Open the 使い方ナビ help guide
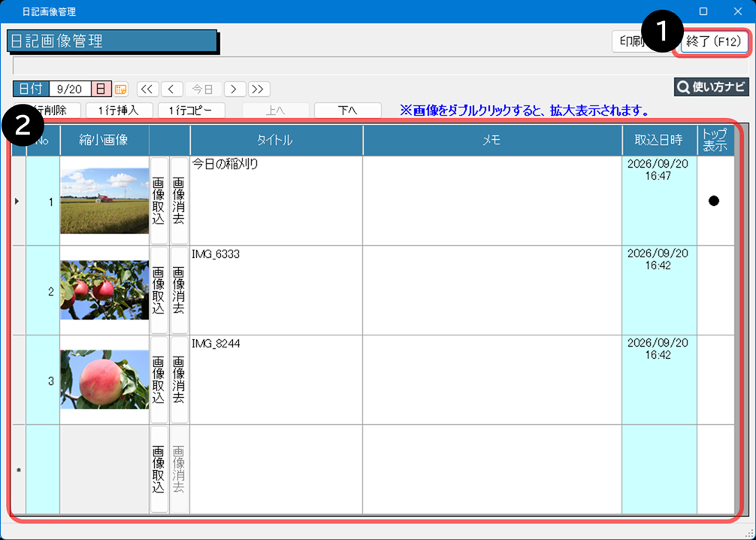The width and height of the screenshot is (756, 540). coord(711,87)
